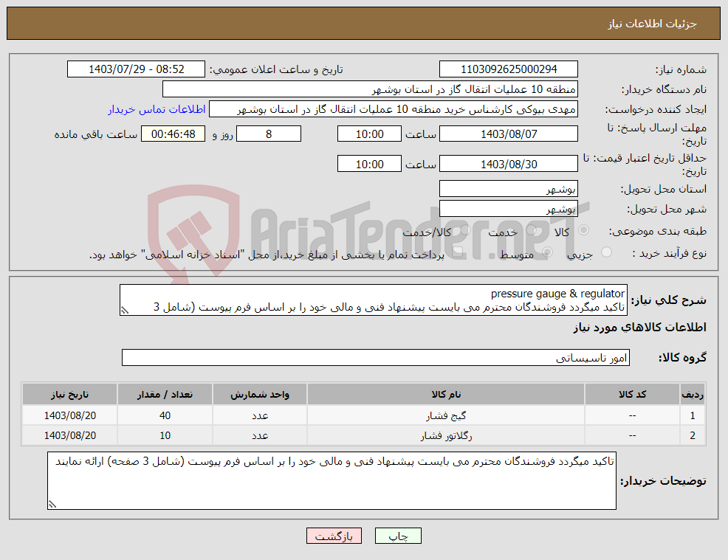Click the عدد unit in the گیج فشار row
The image size is (728, 560).
tap(260, 415)
